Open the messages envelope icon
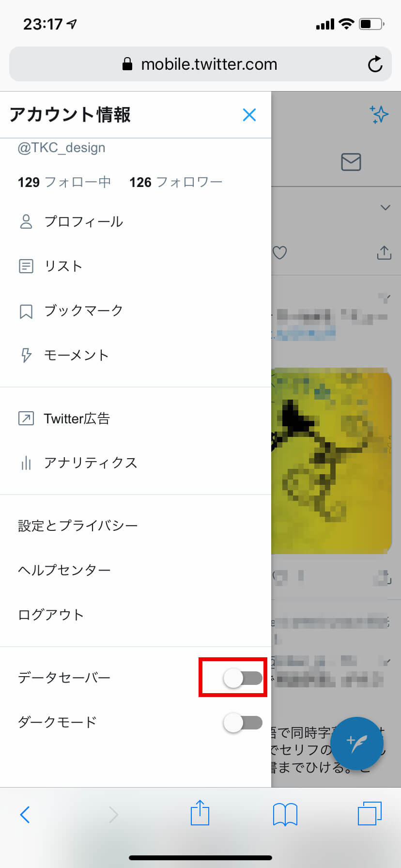This screenshot has width=401, height=868. pyautogui.click(x=351, y=162)
